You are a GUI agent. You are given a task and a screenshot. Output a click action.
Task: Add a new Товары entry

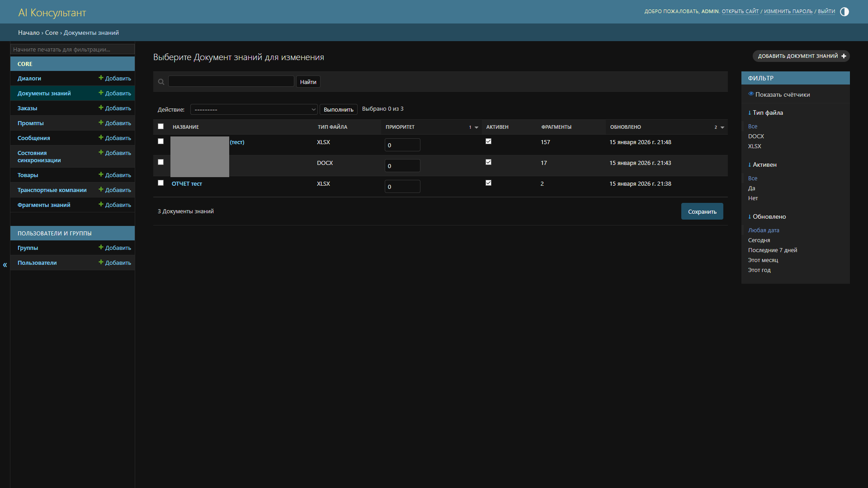click(115, 175)
